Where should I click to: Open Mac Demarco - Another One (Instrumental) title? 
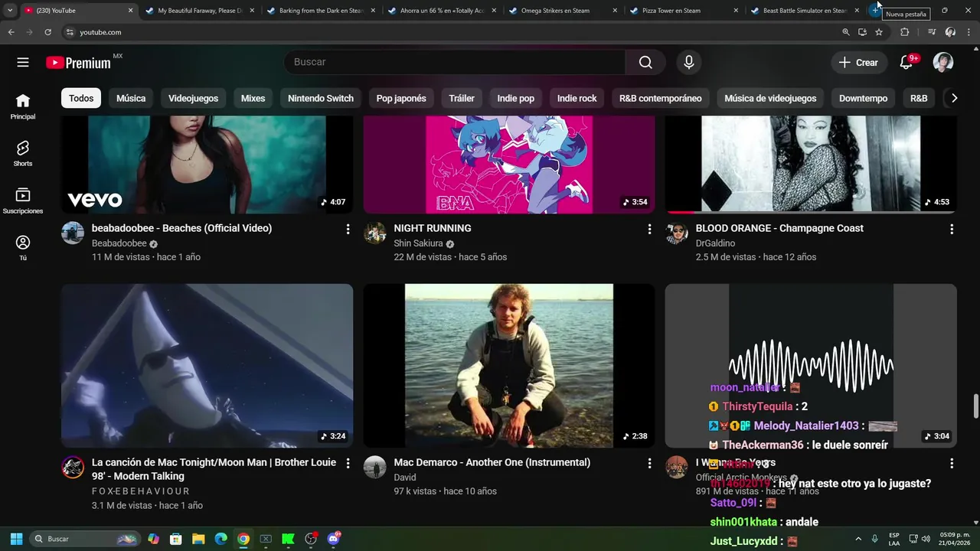(x=492, y=462)
